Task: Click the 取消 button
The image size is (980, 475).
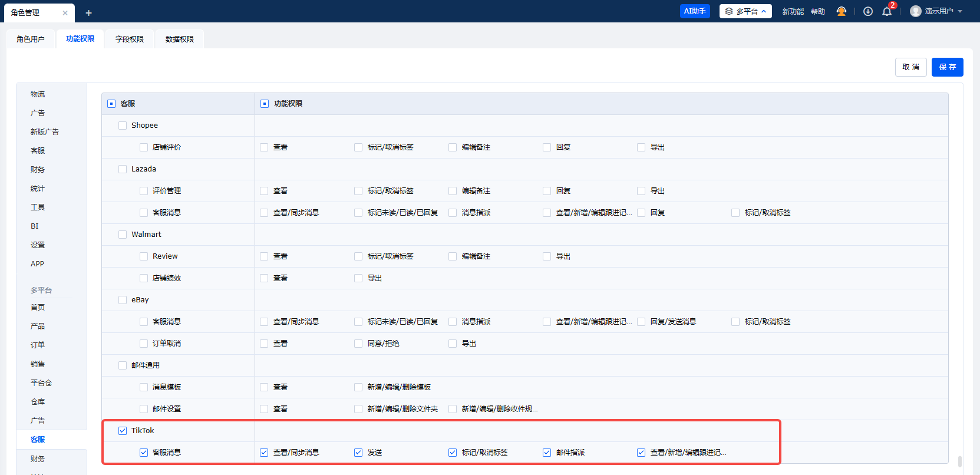Action: point(911,67)
